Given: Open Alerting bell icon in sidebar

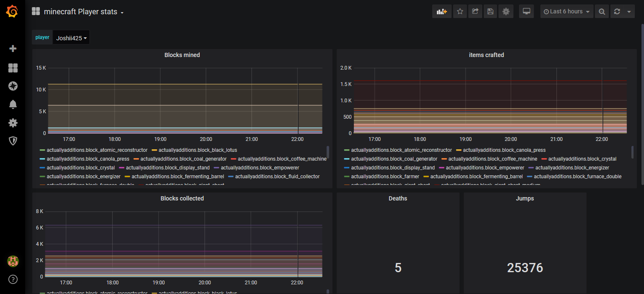Looking at the screenshot, I should pyautogui.click(x=13, y=104).
